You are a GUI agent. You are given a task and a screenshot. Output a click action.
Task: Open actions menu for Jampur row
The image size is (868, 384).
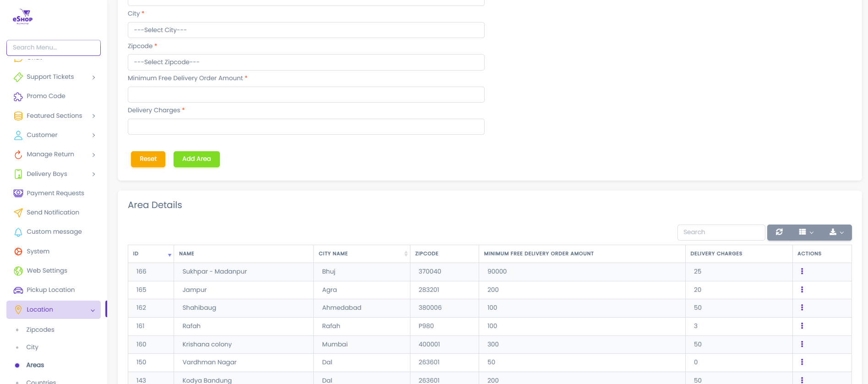[802, 290]
